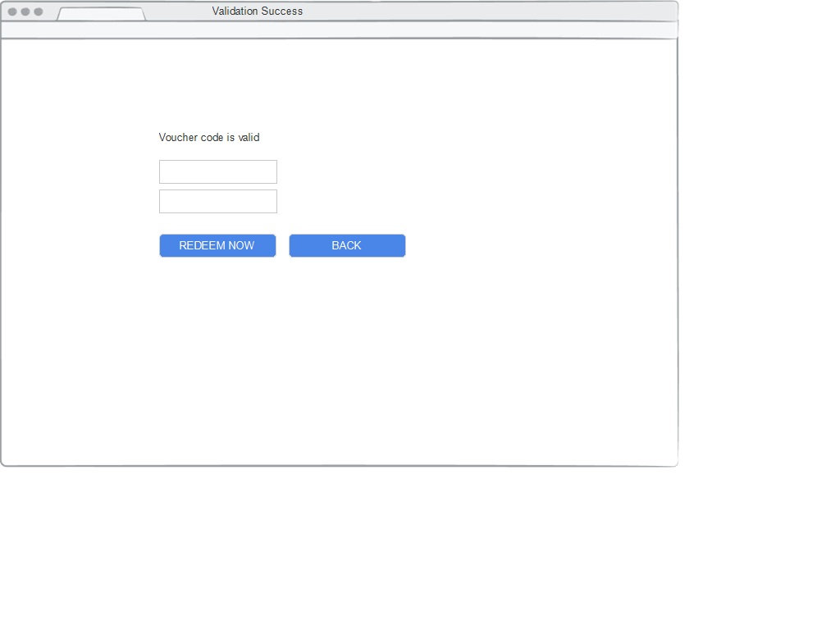Click the REDEEM NOW button
Image resolution: width=840 pixels, height=630 pixels.
(217, 245)
